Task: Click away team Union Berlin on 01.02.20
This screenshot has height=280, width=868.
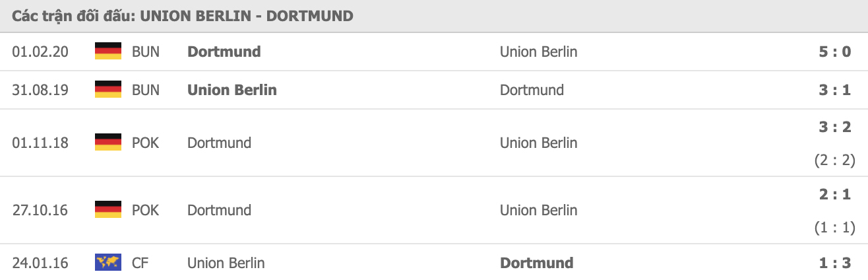Action: click(x=538, y=52)
